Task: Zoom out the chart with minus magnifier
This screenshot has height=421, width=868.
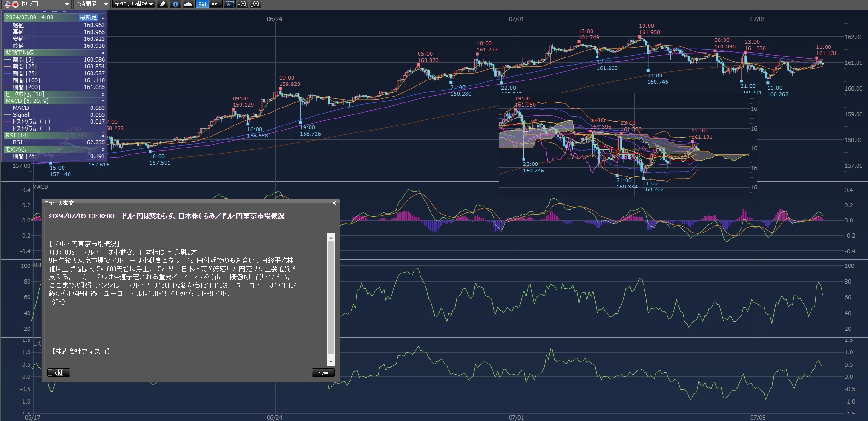Action: coord(242,4)
